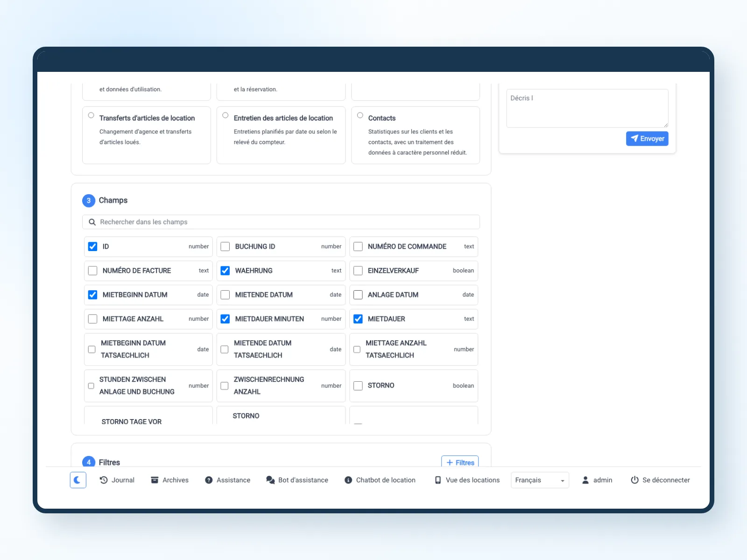
Task: Check the ANLAGE DATUM checkbox
Action: pos(358,295)
